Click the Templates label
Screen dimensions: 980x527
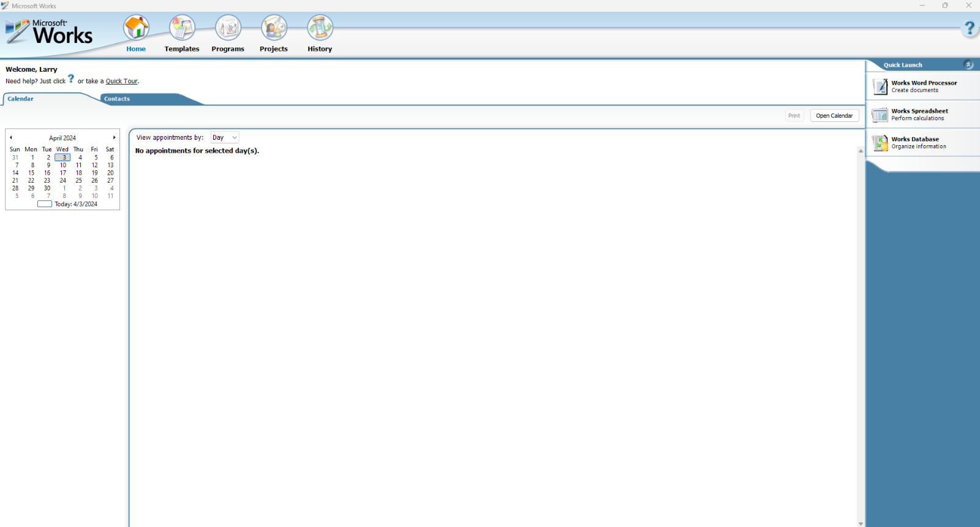(x=182, y=49)
